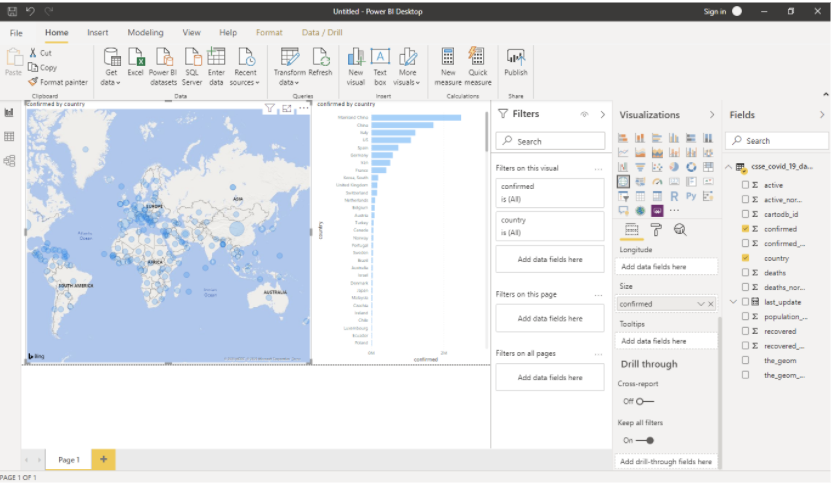Open the Recent sources dropdown
Viewport: 834px width, 488px height.
pos(245,67)
